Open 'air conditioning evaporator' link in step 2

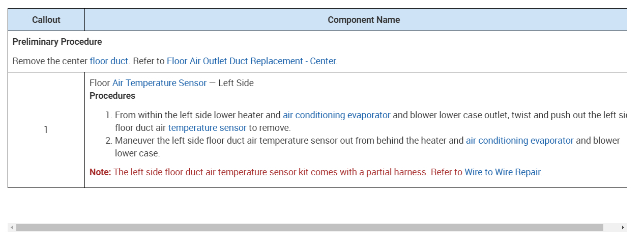coord(519,141)
